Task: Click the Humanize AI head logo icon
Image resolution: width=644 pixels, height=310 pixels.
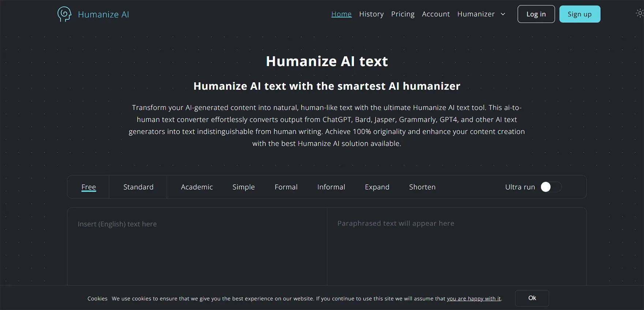Action: point(64,14)
